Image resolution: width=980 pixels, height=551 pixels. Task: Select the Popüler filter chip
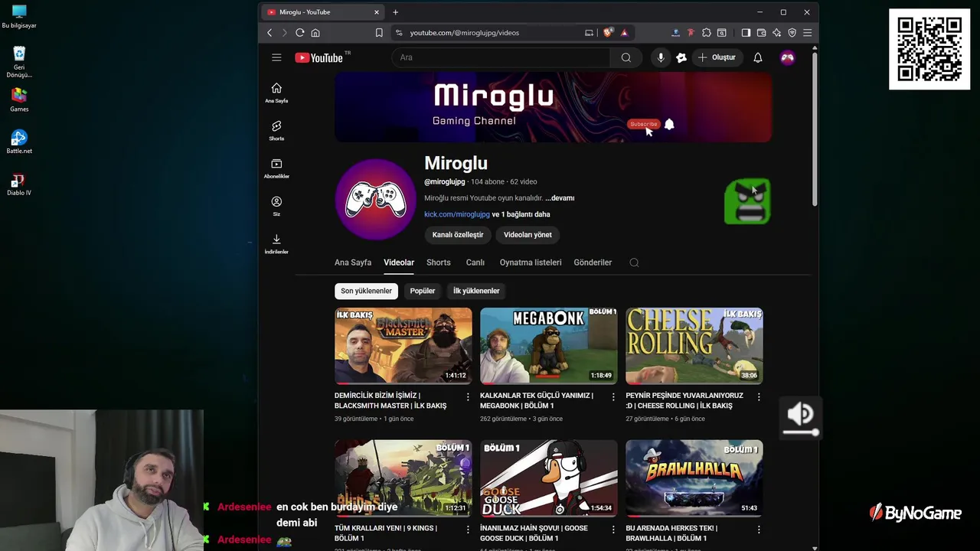pos(423,291)
